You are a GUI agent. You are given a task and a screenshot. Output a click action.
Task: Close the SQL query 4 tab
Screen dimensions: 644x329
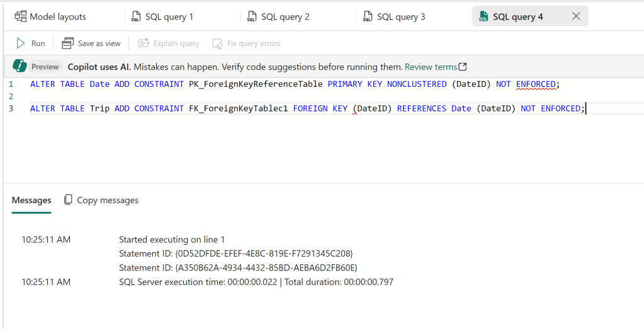(575, 16)
